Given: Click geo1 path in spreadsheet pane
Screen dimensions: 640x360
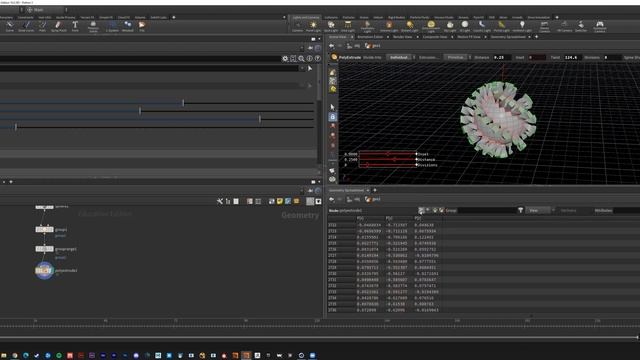Looking at the screenshot, I should click(x=373, y=199).
